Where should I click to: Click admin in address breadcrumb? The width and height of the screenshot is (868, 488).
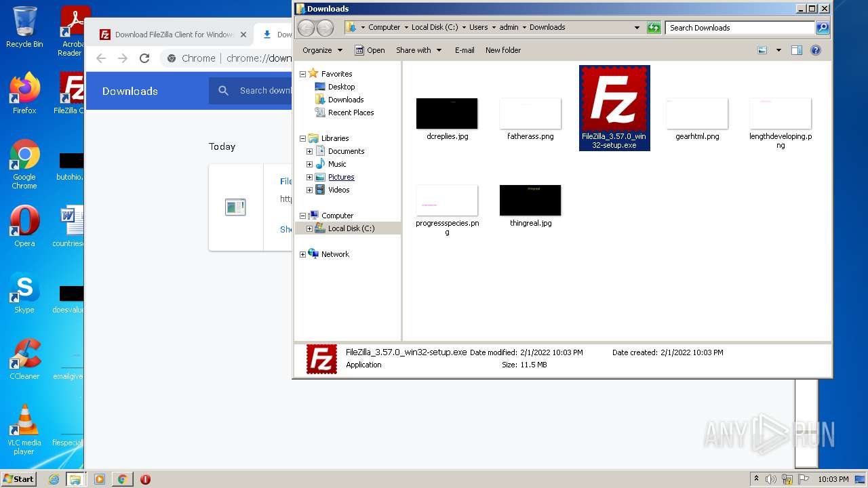pyautogui.click(x=509, y=28)
